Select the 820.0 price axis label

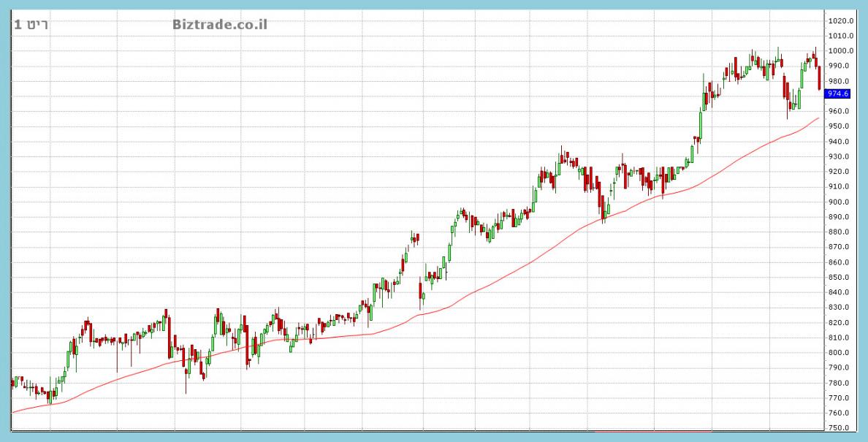pyautogui.click(x=840, y=322)
